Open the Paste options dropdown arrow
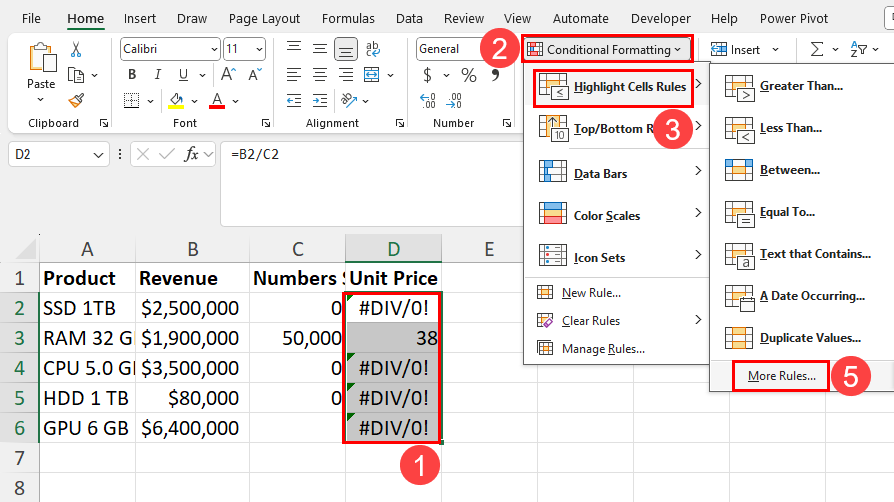 [x=40, y=100]
